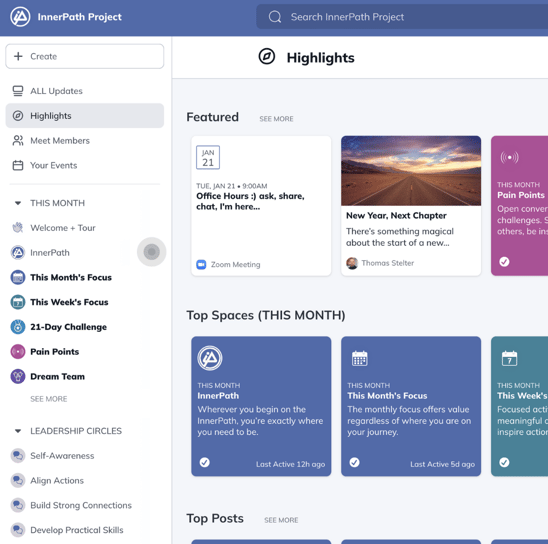Image resolution: width=548 pixels, height=544 pixels.
Task: Toggle the checkmark on the This Month's Focus card
Action: (354, 463)
